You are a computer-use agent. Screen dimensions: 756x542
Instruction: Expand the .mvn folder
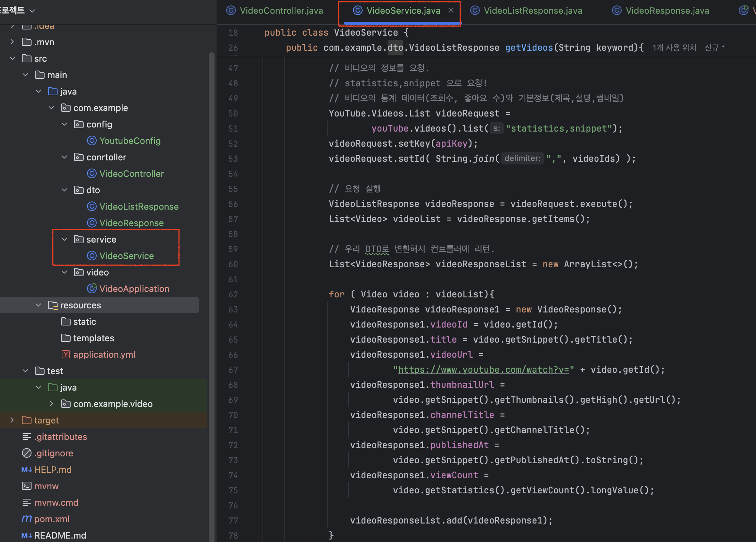click(x=12, y=42)
